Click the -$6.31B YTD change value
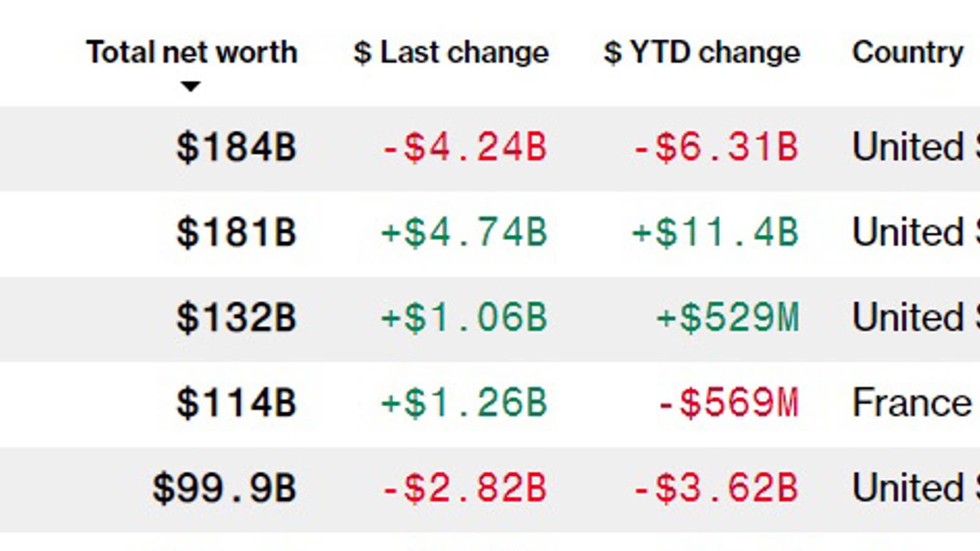The height and width of the screenshot is (551, 980). [x=715, y=148]
